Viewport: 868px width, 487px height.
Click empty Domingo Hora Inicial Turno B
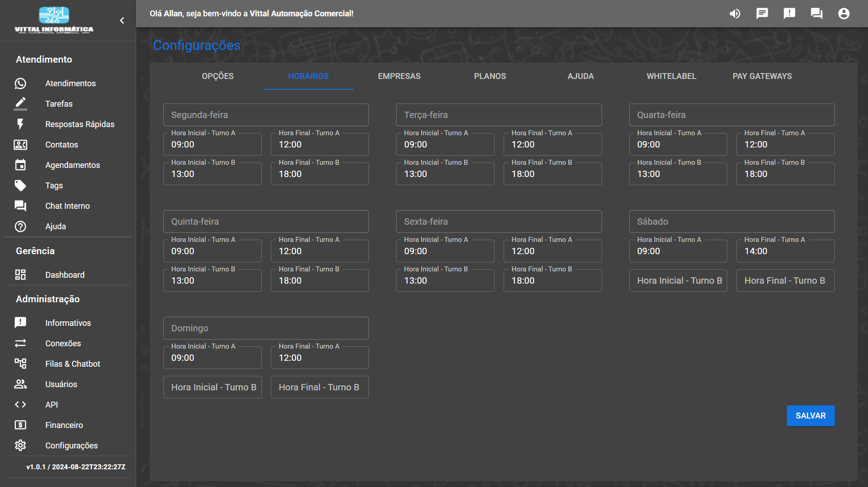coord(212,387)
